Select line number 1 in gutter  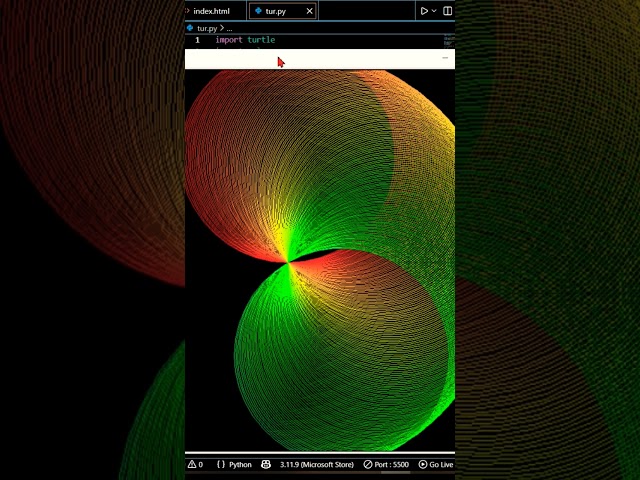coord(198,40)
